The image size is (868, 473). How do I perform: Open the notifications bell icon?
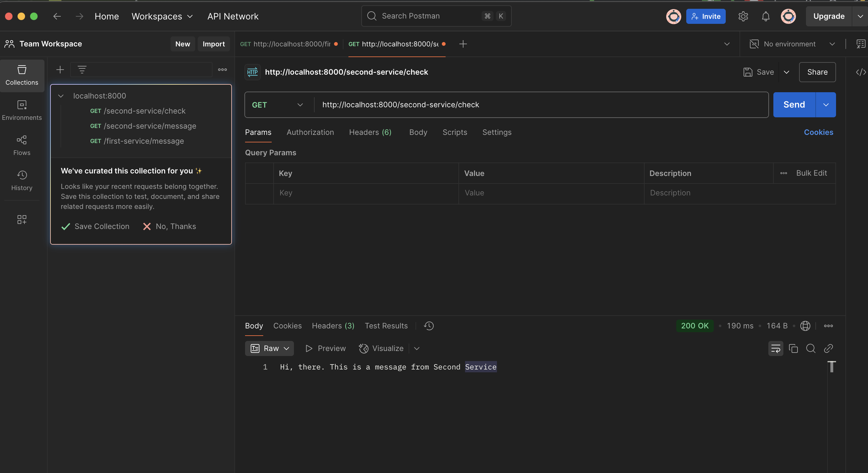click(x=766, y=16)
